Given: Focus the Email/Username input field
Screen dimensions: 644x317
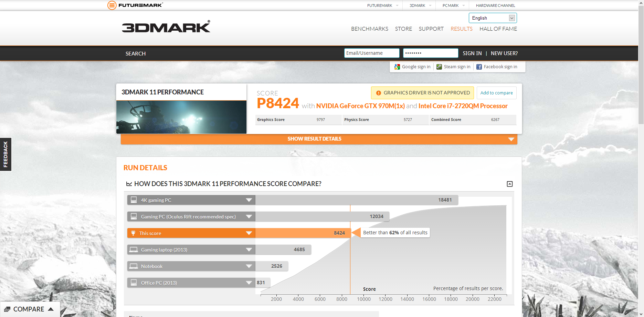Looking at the screenshot, I should click(x=372, y=53).
